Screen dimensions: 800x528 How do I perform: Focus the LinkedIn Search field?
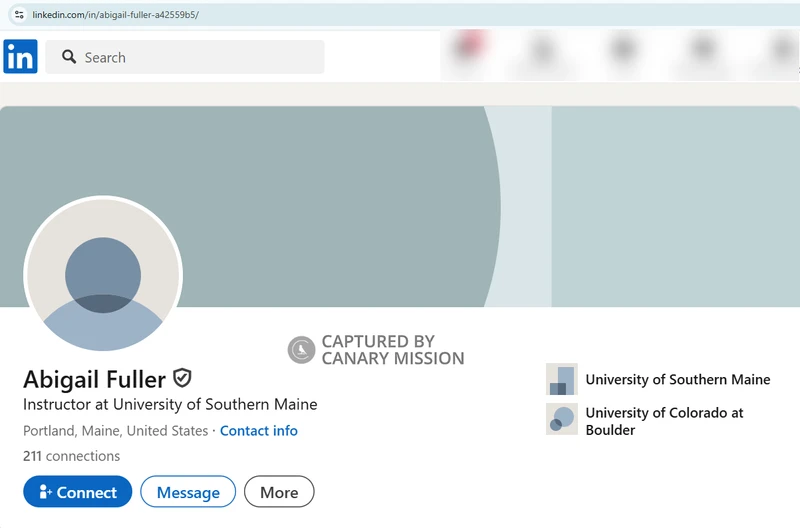tap(185, 57)
